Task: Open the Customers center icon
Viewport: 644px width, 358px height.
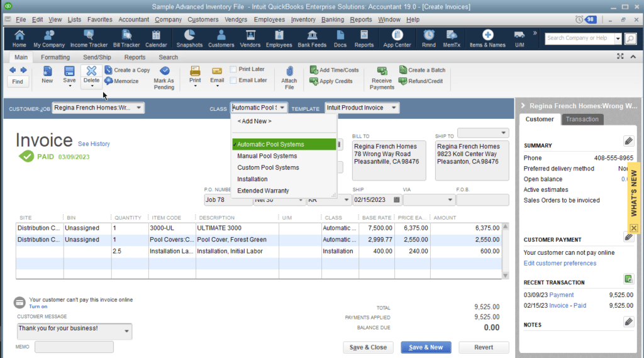Action: (x=221, y=38)
